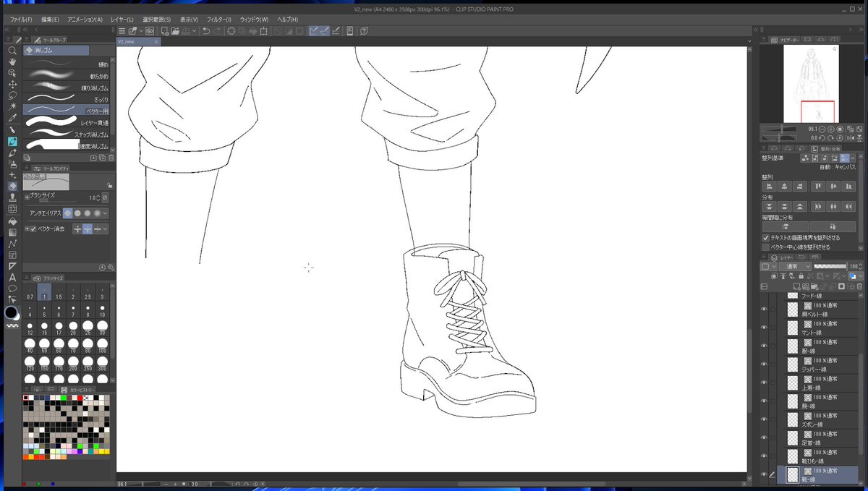This screenshot has height=491, width=868.
Task: Select the first anti-aliasing option (none)
Action: [x=67, y=213]
